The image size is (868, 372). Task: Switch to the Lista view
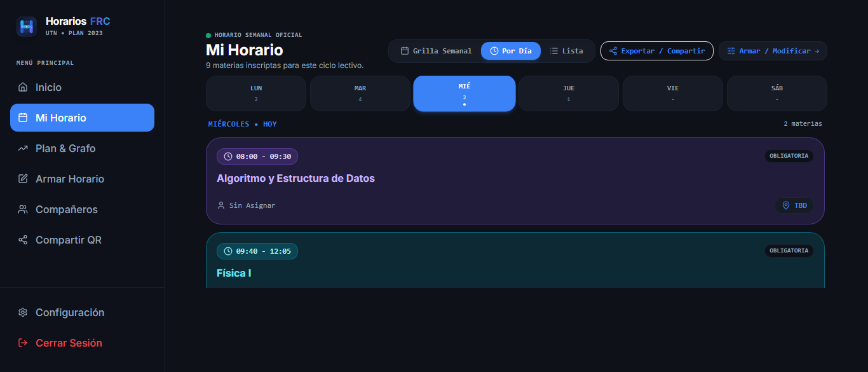point(567,51)
